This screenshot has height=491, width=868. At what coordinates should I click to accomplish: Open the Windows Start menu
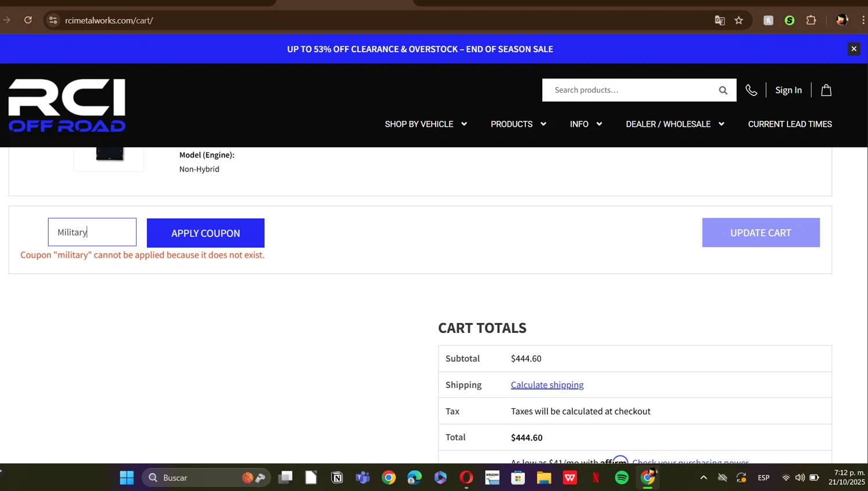tap(127, 478)
